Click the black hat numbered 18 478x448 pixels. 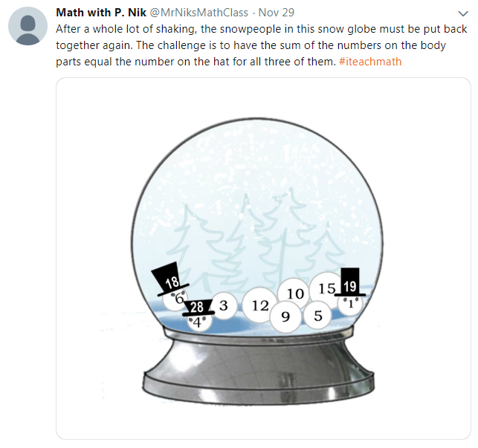click(x=170, y=279)
